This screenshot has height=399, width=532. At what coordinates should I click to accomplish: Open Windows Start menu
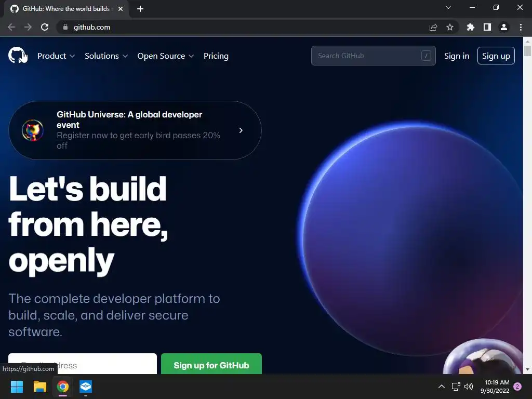click(17, 387)
